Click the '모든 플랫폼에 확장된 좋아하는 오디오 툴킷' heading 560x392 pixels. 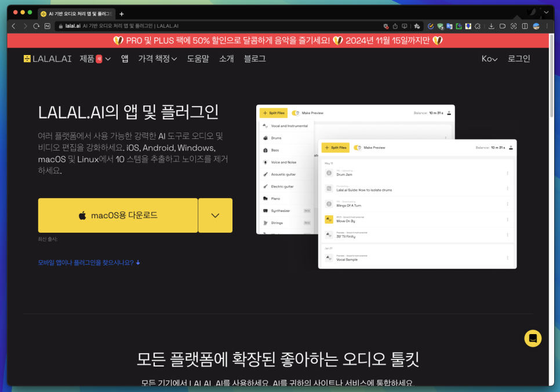(278, 359)
